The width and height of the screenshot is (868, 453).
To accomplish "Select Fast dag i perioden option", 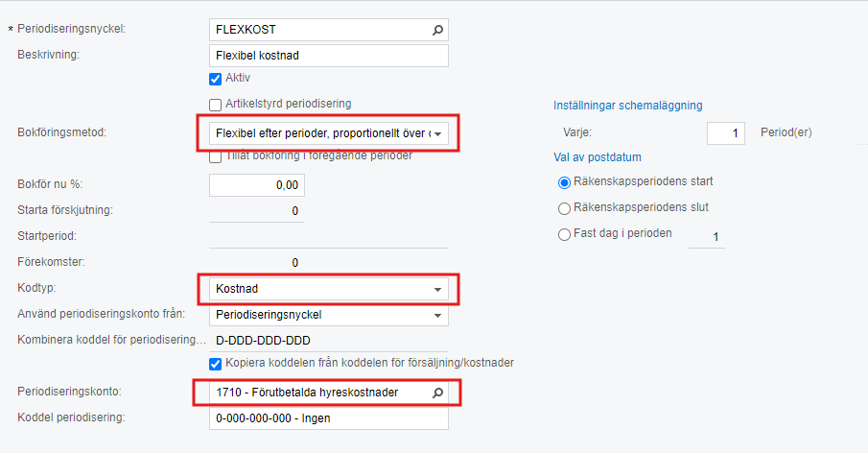I will (x=564, y=234).
